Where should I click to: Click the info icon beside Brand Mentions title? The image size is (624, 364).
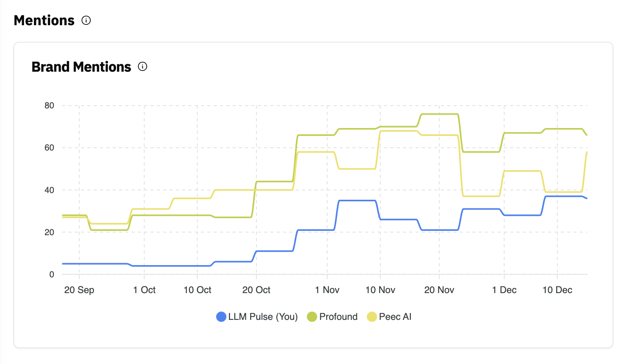point(142,67)
